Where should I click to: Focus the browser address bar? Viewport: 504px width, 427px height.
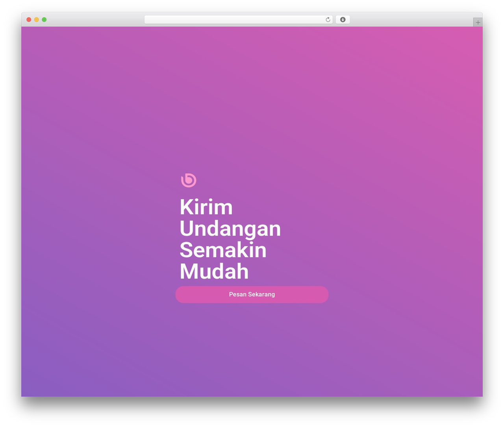coord(238,20)
